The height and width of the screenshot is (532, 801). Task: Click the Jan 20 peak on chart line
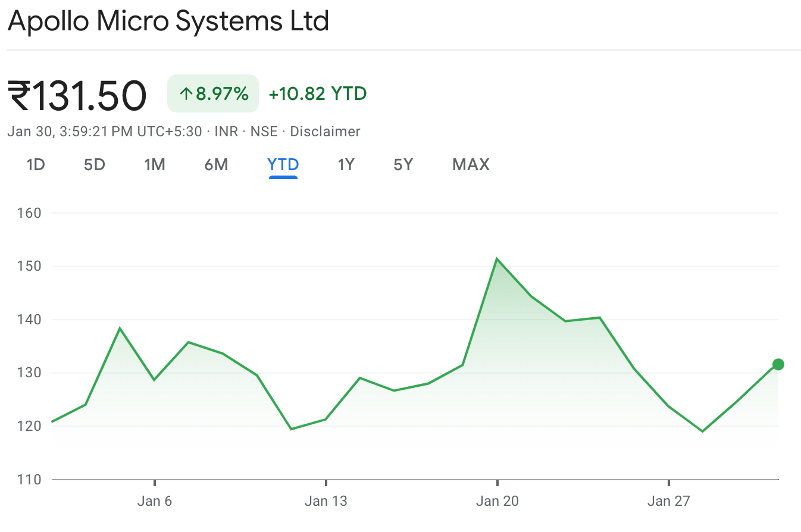tap(497, 259)
